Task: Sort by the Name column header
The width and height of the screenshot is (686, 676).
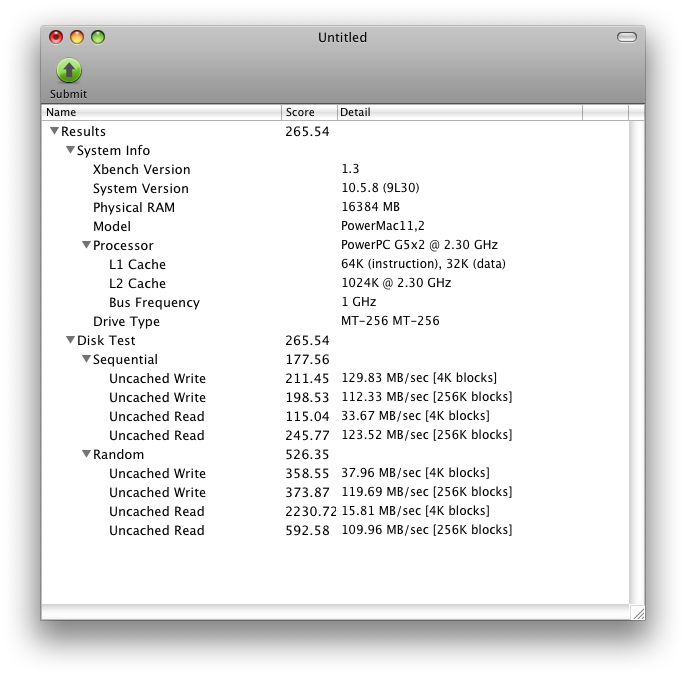Action: click(161, 112)
